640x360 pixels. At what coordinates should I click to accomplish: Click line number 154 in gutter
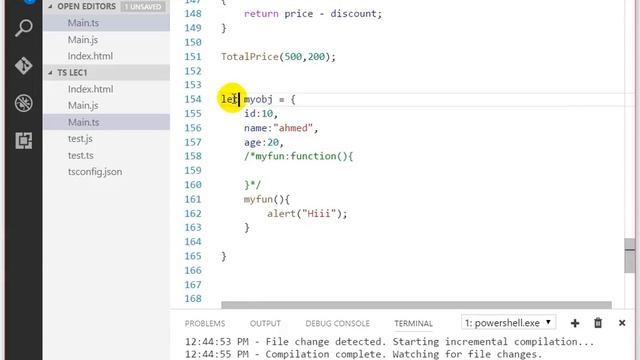click(x=193, y=99)
